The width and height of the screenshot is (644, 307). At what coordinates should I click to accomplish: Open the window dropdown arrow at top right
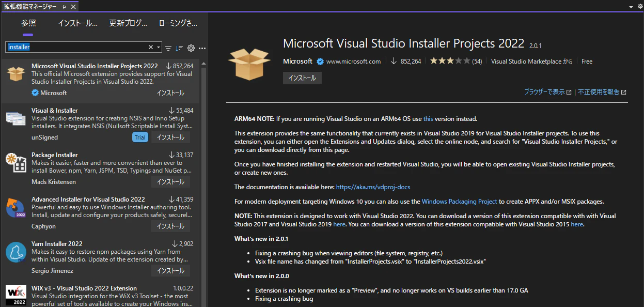pos(631,7)
